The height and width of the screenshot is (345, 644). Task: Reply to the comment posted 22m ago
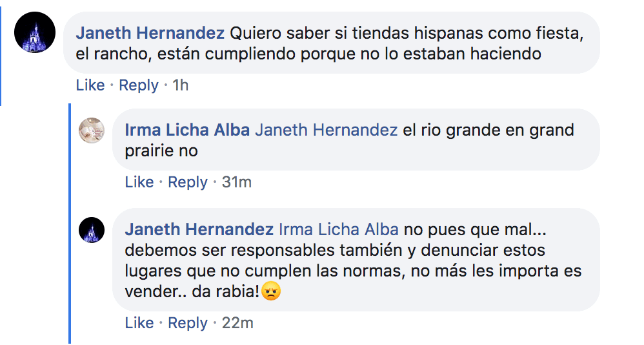coord(188,323)
